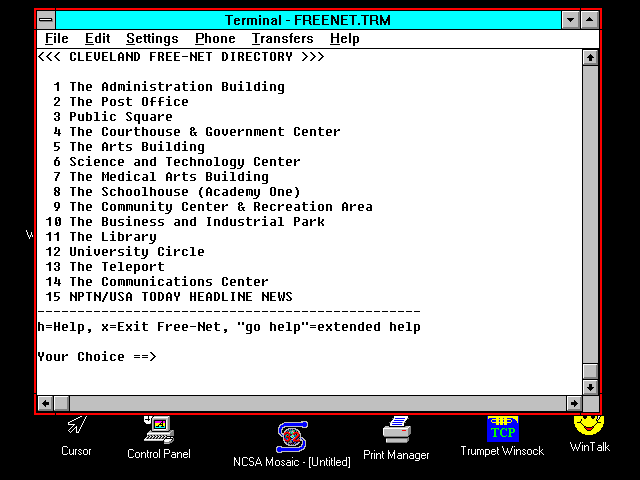
Task: Open the Edit menu
Action: coord(98,39)
